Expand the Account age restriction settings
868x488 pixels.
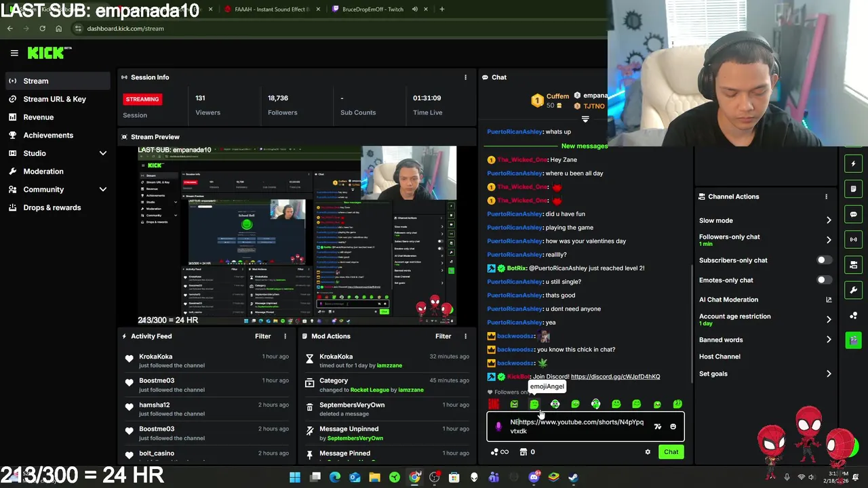point(829,319)
